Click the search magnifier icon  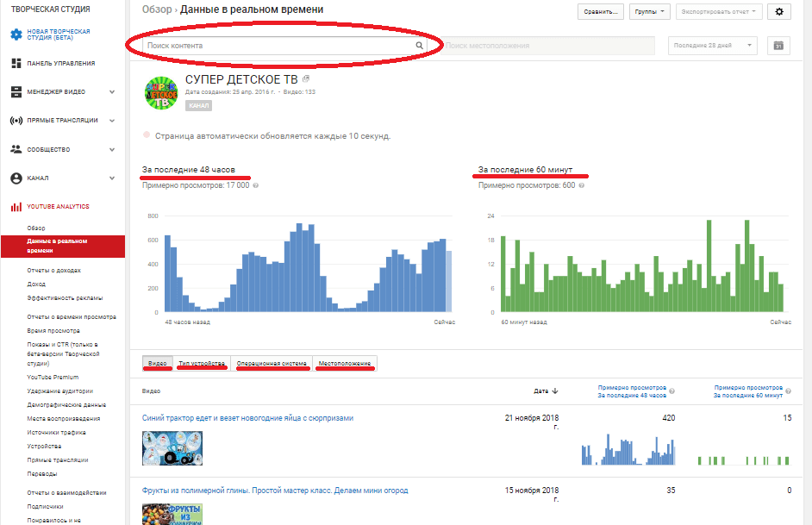click(x=419, y=45)
